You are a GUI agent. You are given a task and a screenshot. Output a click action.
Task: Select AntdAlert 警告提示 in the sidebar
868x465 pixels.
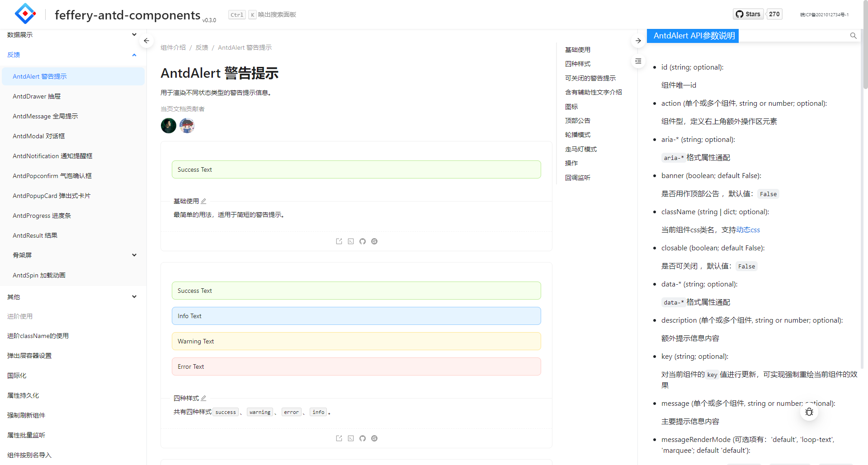click(x=73, y=76)
